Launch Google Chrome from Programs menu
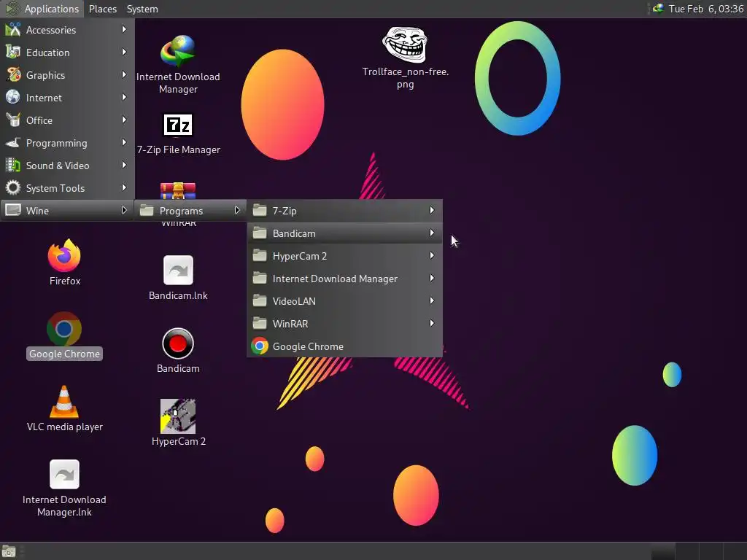The height and width of the screenshot is (560, 747). coord(345,346)
